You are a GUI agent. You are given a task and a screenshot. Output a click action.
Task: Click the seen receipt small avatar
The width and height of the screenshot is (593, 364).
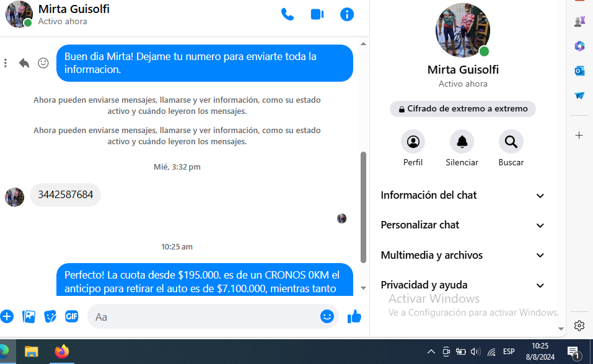click(x=341, y=219)
